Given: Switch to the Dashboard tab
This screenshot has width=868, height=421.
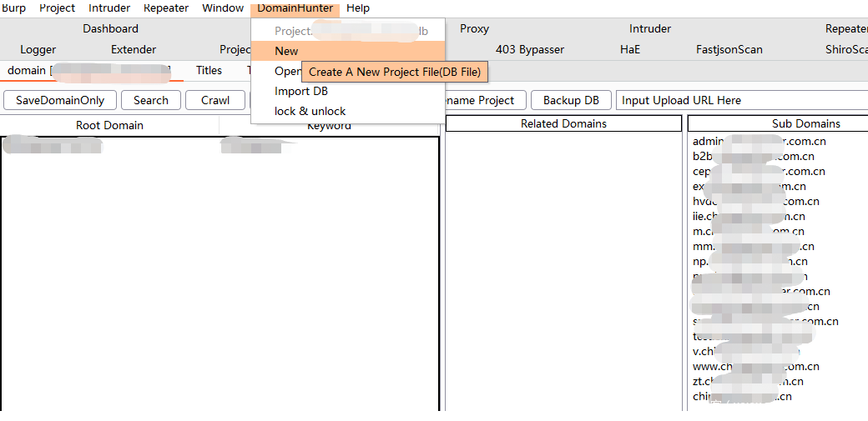Looking at the screenshot, I should pos(110,29).
